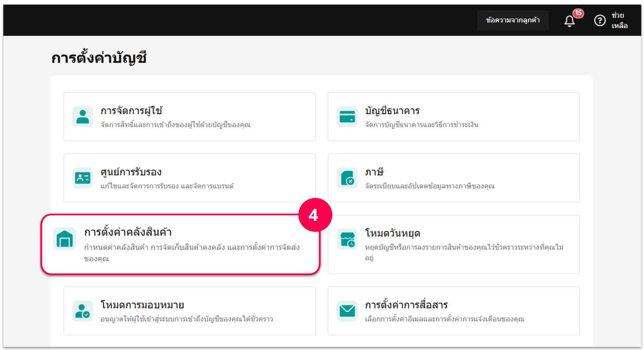Go to การตั้งค่าการสื่อสาร communication settings title
Image resolution: width=644 pixels, height=350 pixels.
(406, 305)
